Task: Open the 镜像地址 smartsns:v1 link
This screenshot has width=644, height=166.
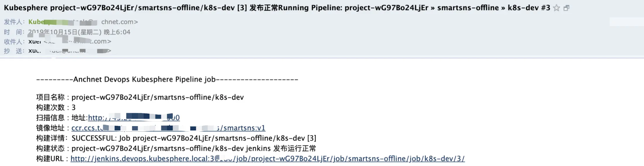Action: [x=168, y=128]
